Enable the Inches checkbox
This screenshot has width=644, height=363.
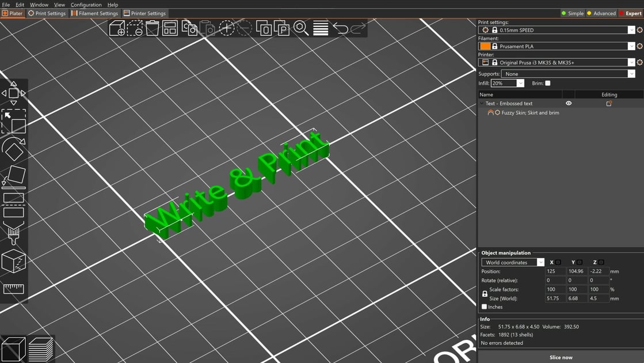(484, 307)
